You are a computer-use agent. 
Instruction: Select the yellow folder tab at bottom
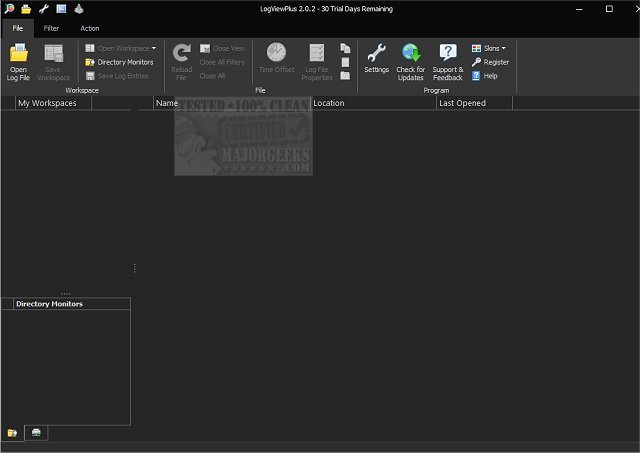pyautogui.click(x=12, y=433)
